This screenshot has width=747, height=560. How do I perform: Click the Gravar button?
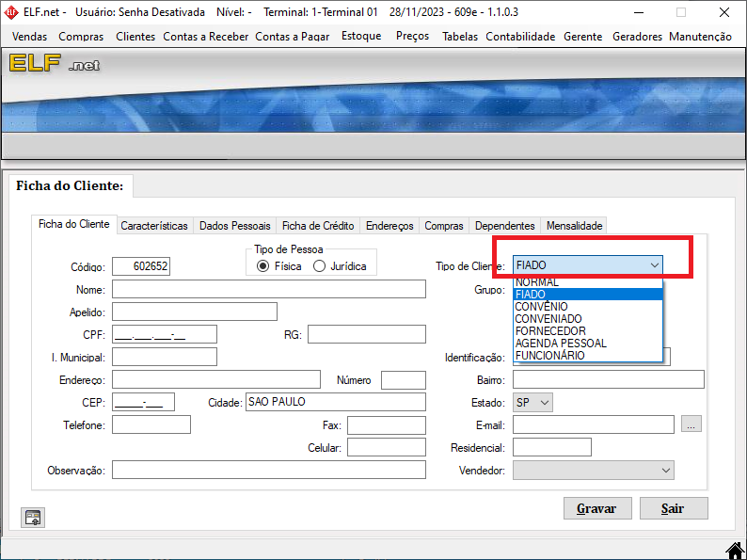tap(597, 508)
